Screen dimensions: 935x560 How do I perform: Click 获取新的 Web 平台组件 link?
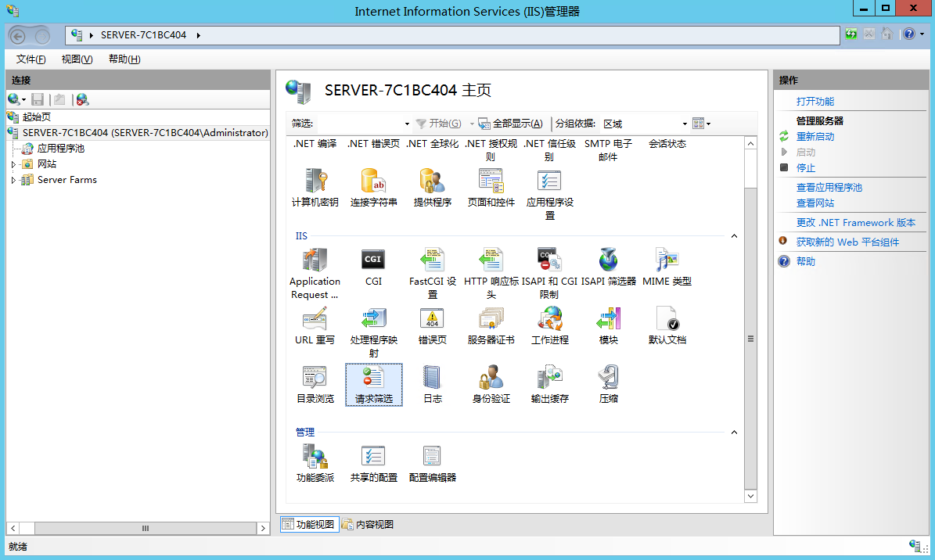847,242
